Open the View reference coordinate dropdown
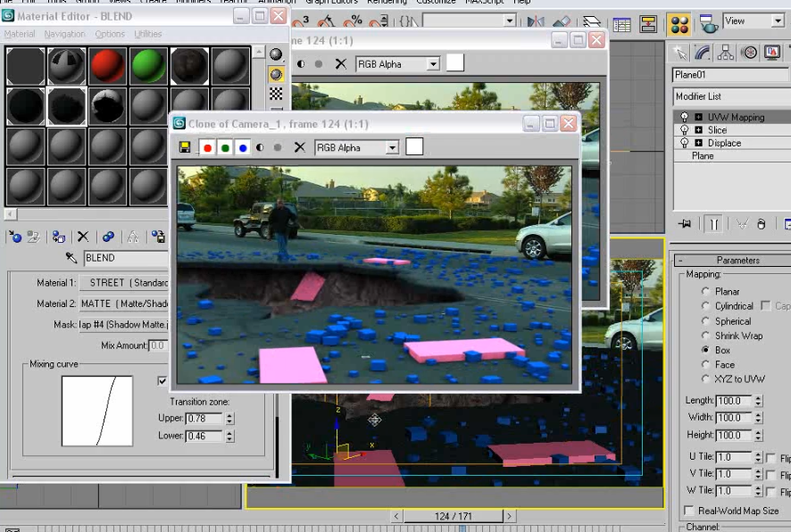791x532 pixels. point(778,21)
